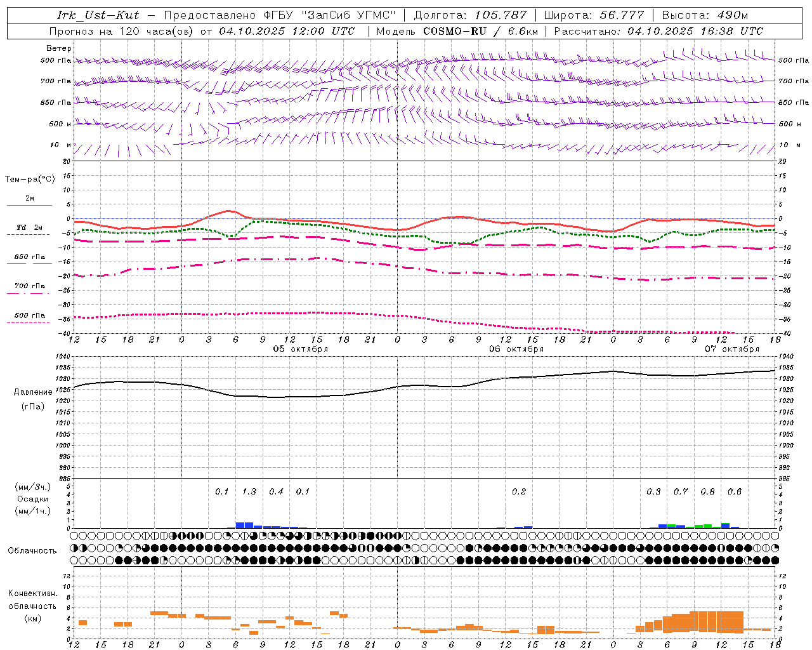Click the 0.8 precipitation amount
Viewport: 812px width, 650px height.
point(707,492)
